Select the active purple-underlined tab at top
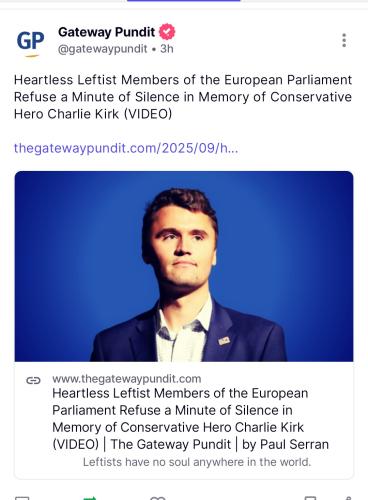 (x=184, y=1)
